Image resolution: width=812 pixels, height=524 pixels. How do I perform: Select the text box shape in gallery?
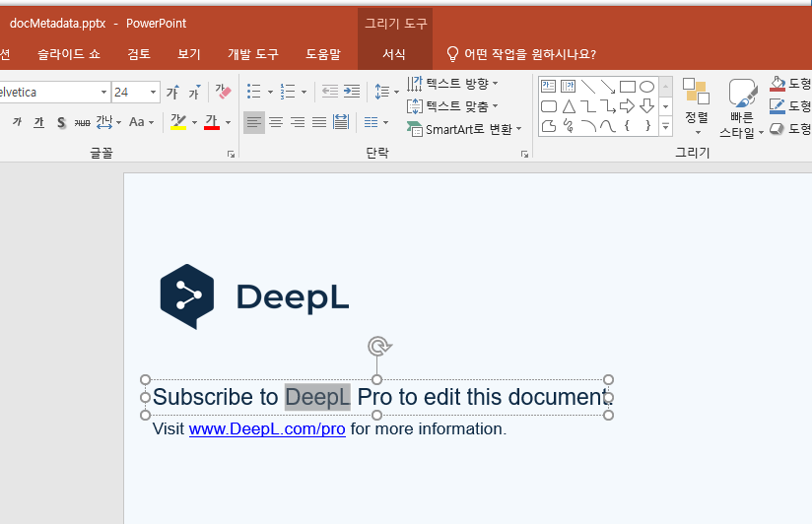(x=549, y=87)
